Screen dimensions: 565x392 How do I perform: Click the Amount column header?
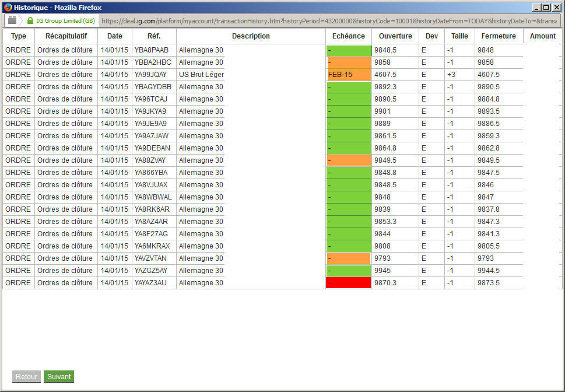[543, 36]
